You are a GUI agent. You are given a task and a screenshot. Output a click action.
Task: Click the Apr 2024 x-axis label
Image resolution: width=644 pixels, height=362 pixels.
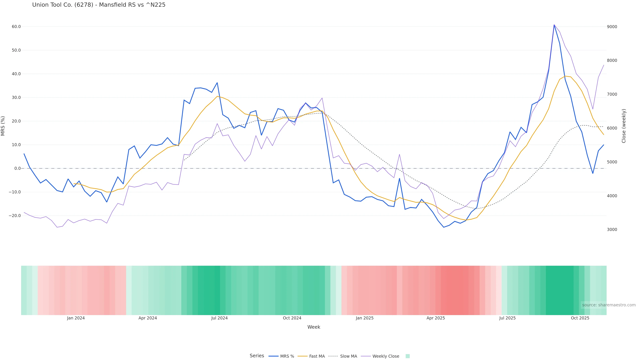point(148,318)
